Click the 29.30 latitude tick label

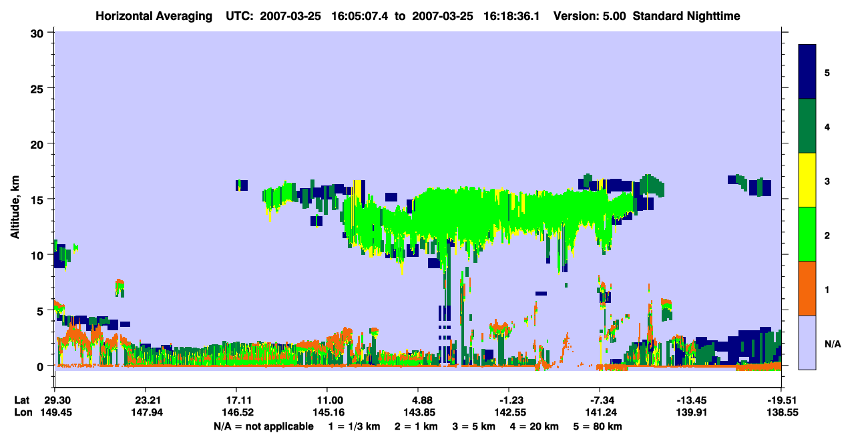[x=55, y=400]
